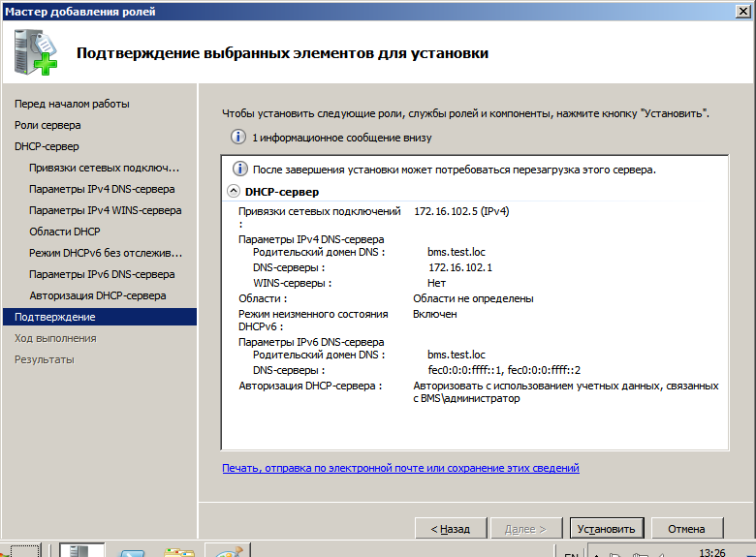Click the Результаты step
Image resolution: width=756 pixels, height=557 pixels.
45,359
